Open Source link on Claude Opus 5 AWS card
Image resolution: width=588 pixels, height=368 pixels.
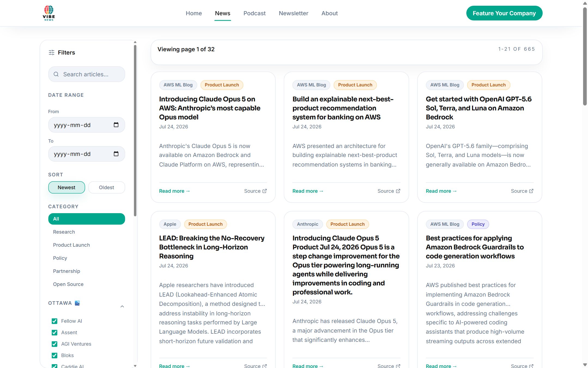click(255, 191)
